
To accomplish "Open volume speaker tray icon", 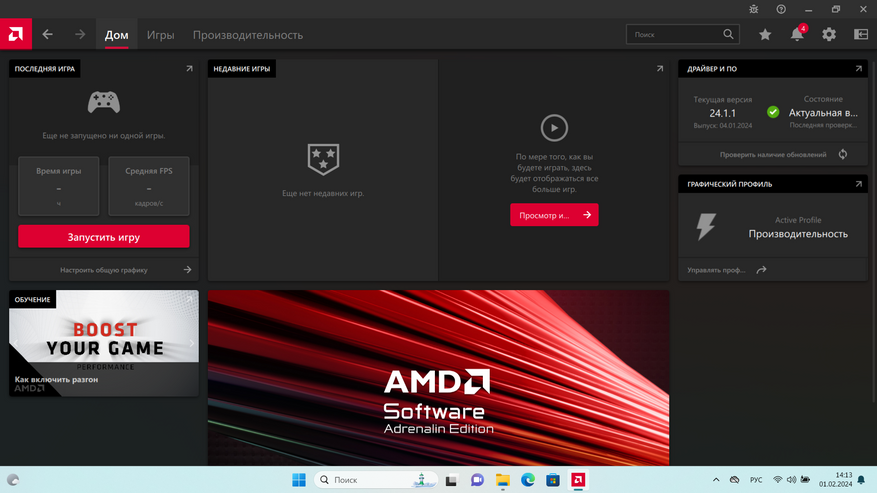I will coord(791,480).
